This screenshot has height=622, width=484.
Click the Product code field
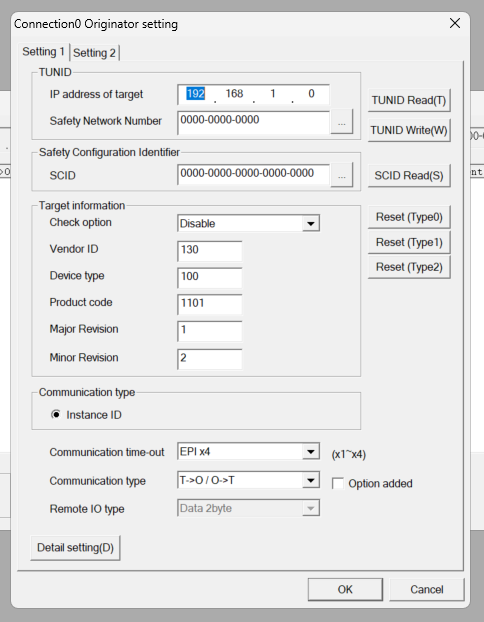coord(209,304)
